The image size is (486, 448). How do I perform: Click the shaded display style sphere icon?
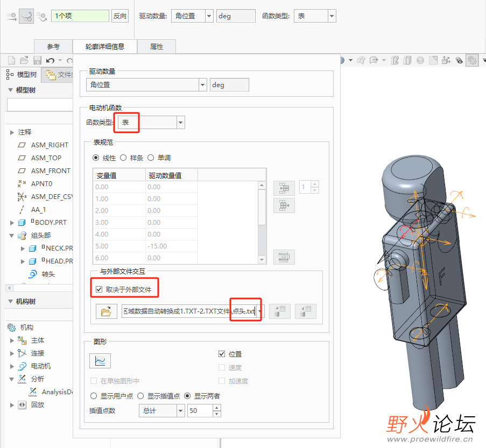(420, 60)
